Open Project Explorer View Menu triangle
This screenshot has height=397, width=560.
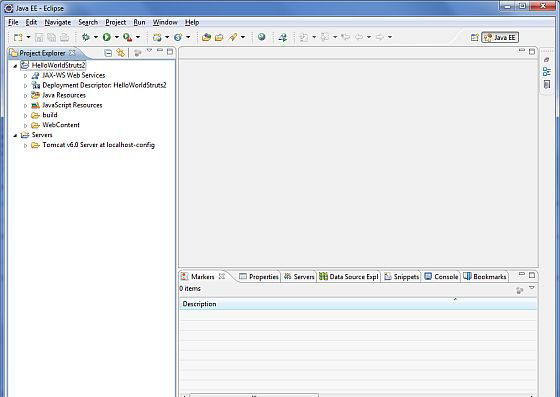click(149, 51)
